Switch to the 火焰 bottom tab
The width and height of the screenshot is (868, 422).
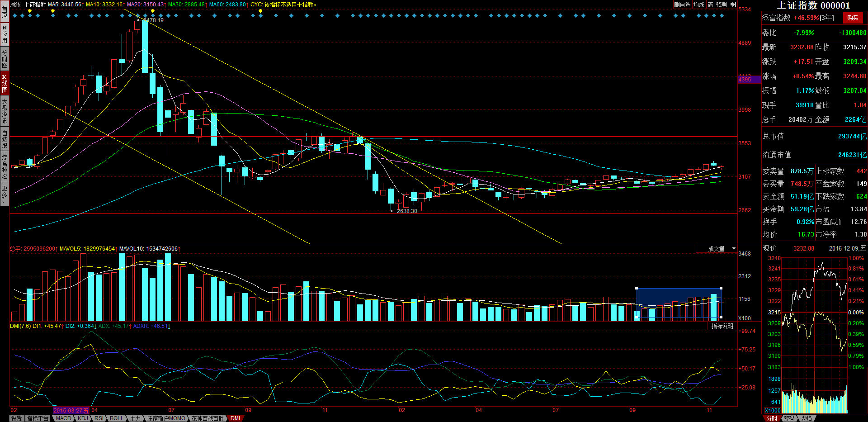click(806, 418)
